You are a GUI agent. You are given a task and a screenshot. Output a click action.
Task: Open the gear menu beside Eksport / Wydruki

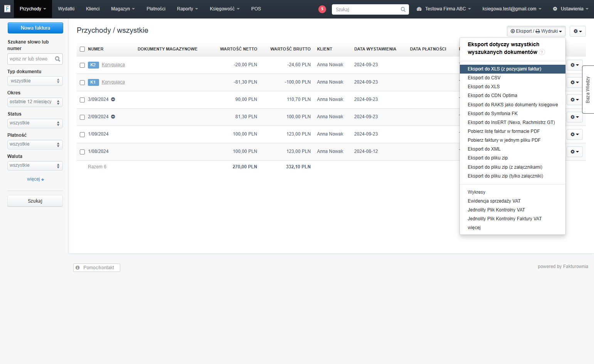pyautogui.click(x=577, y=31)
